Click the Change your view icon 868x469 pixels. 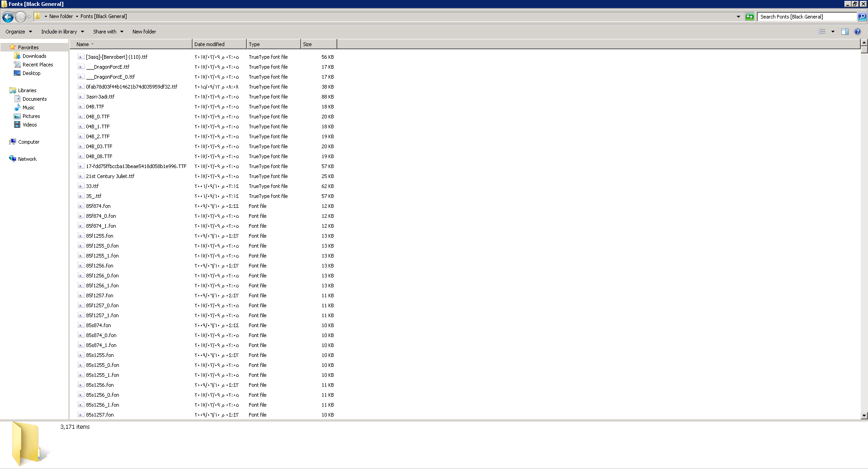click(x=822, y=32)
